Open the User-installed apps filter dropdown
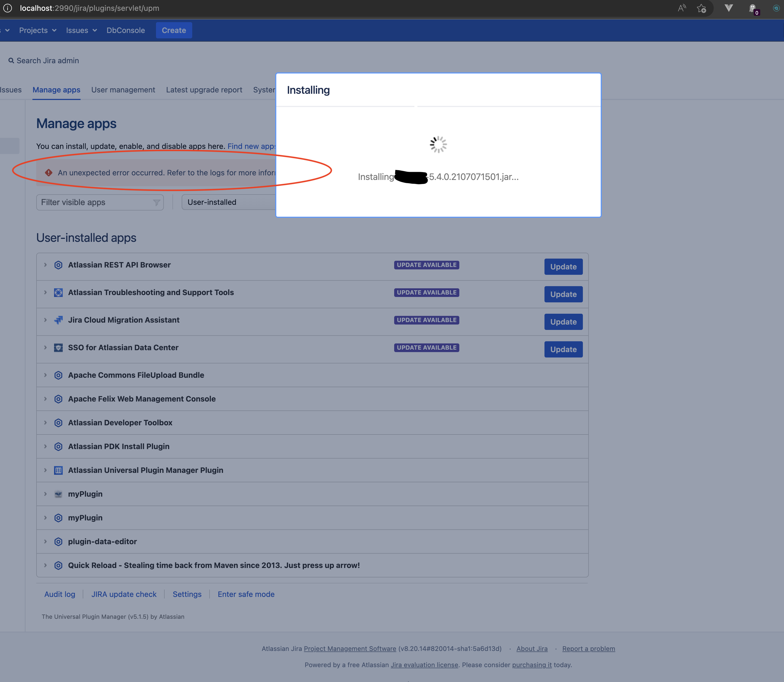784x682 pixels. tap(228, 202)
